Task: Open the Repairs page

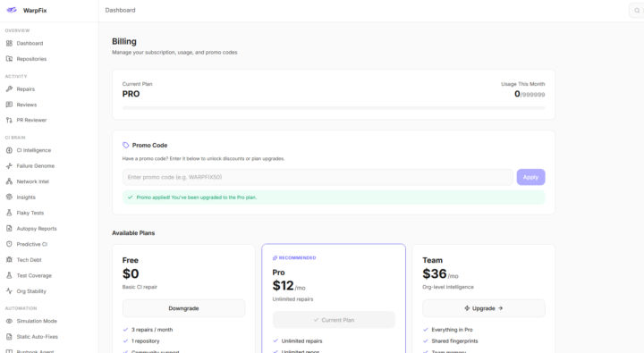Action: pos(25,88)
